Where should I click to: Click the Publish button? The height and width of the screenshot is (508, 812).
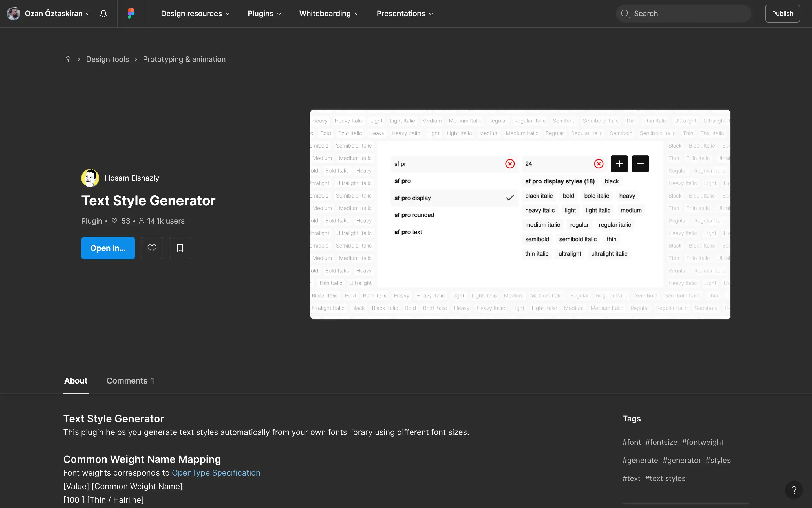point(782,14)
